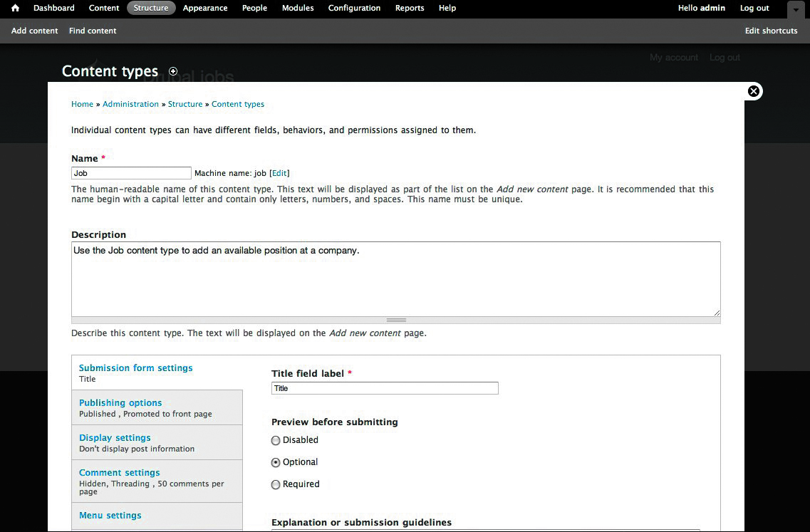
Task: Open the People menu
Action: point(254,9)
